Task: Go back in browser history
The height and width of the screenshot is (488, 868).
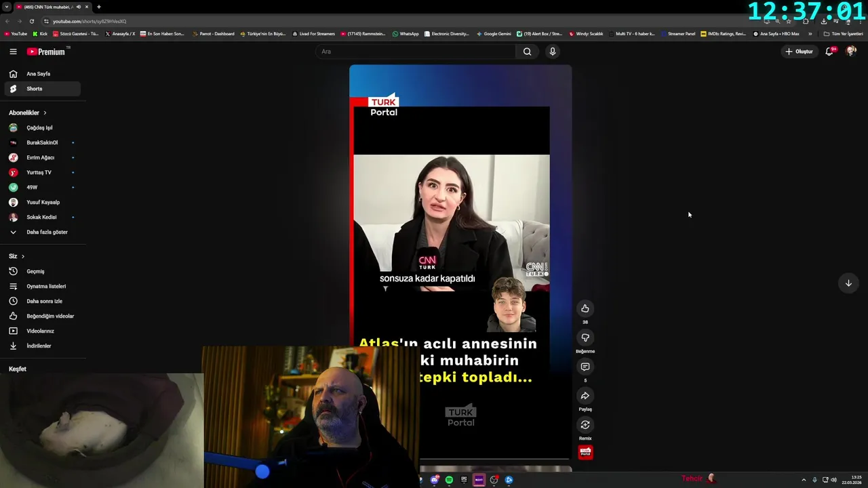Action: 7,21
